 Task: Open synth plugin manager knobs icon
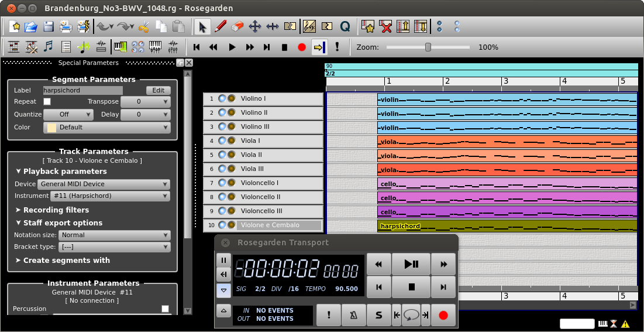(137, 47)
